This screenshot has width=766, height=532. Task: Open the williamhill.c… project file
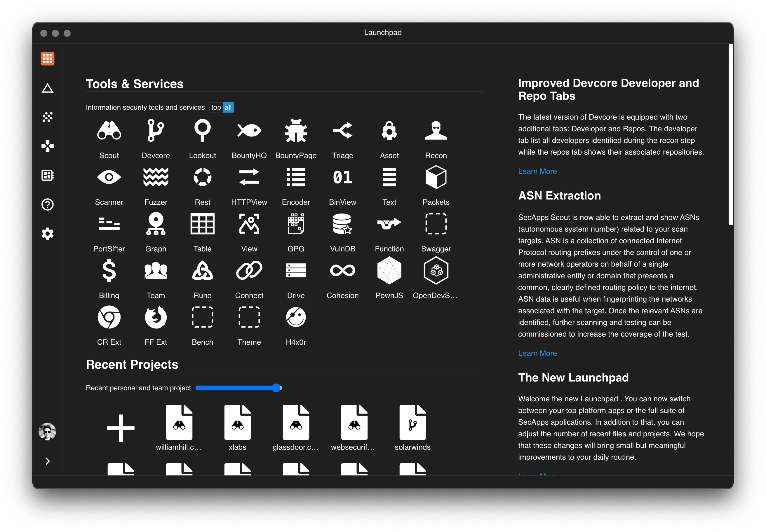point(179,428)
